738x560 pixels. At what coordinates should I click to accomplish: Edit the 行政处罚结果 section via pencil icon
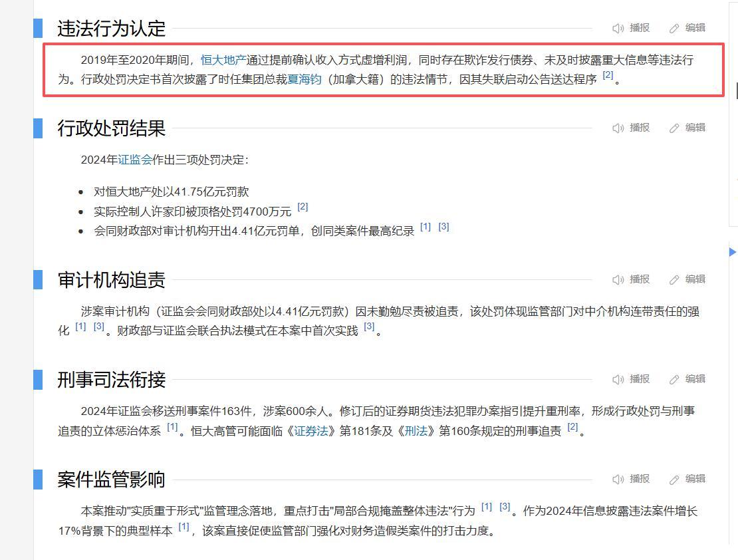pos(675,128)
